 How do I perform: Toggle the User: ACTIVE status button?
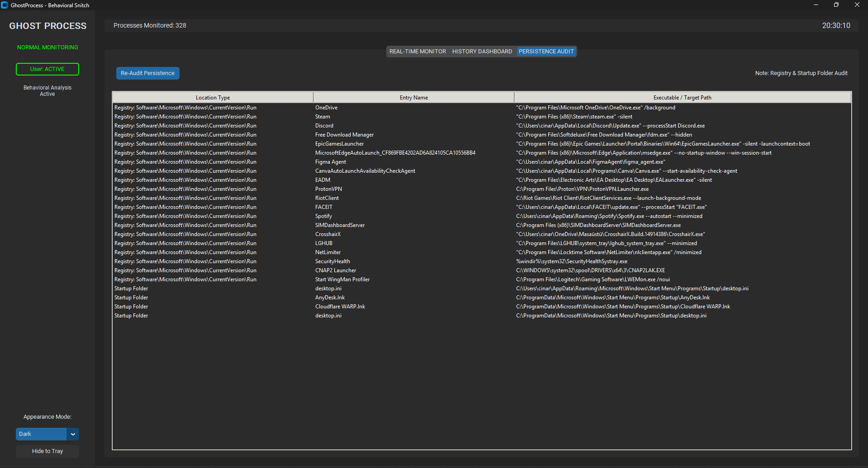(47, 69)
